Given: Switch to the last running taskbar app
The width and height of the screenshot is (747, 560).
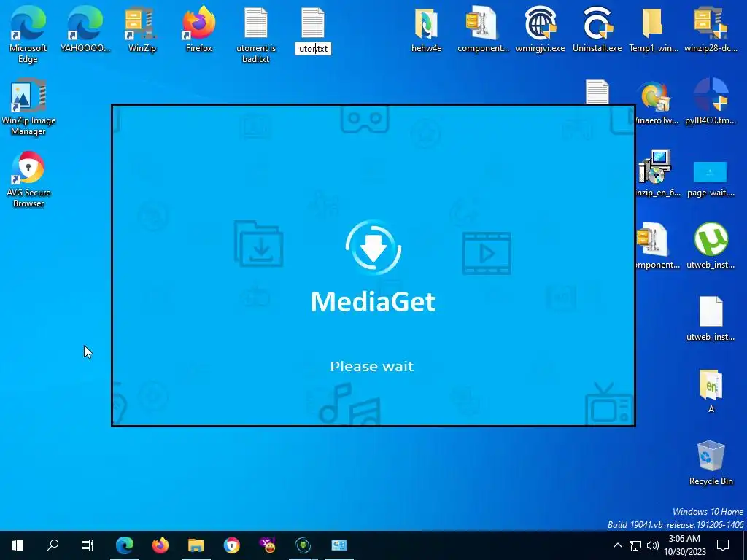Looking at the screenshot, I should pos(339,545).
